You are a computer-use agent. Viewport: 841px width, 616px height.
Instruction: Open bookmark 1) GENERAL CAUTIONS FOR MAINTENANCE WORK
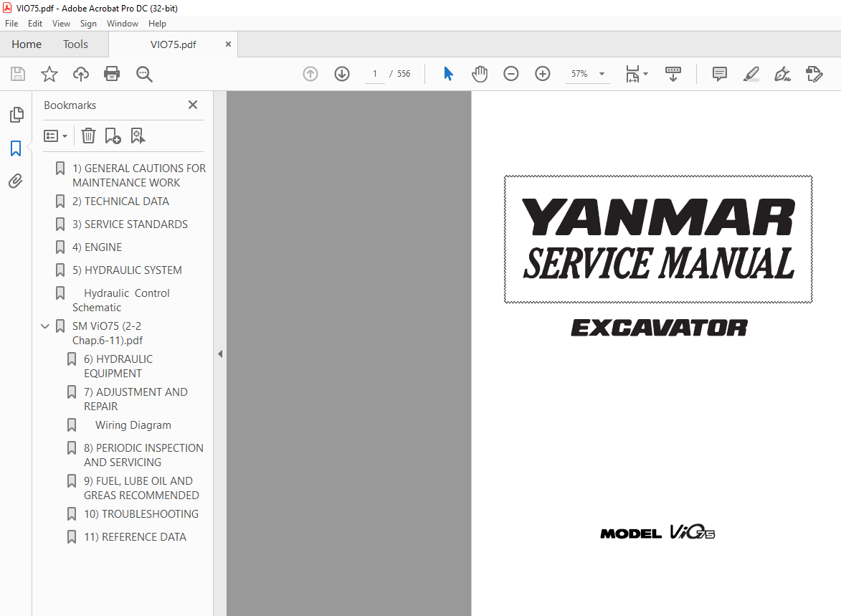point(139,176)
